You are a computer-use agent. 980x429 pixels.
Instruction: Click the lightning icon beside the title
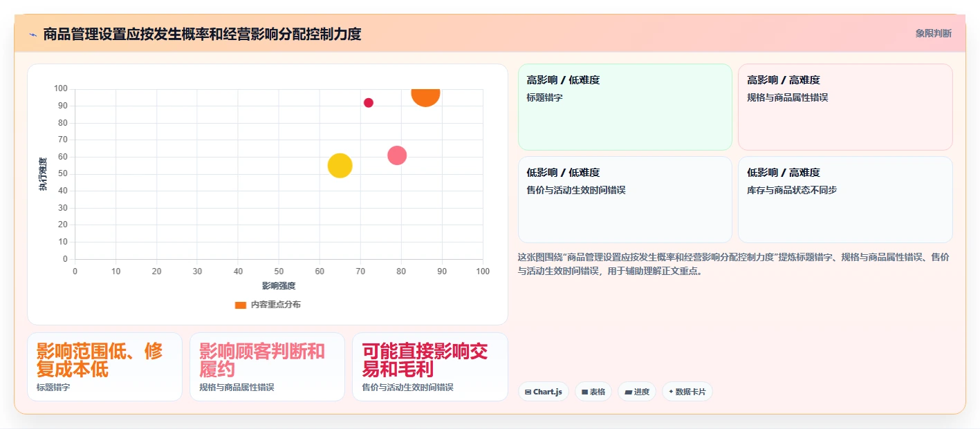coord(33,35)
